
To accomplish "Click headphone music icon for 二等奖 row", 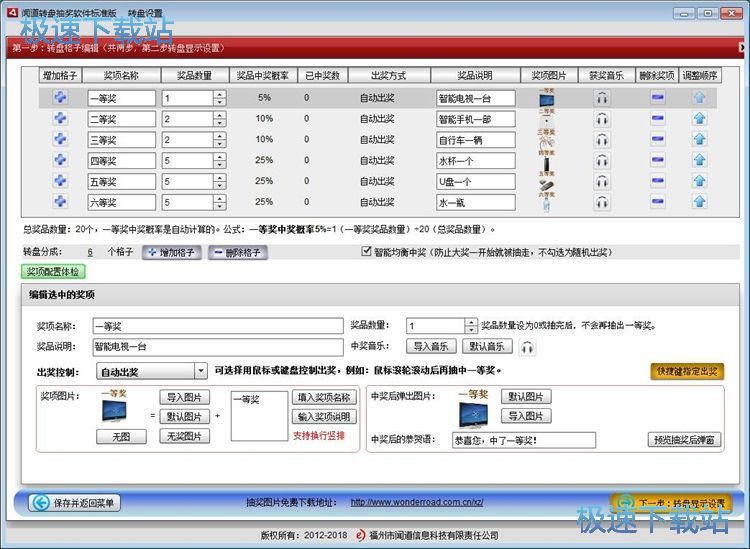I will click(x=602, y=119).
